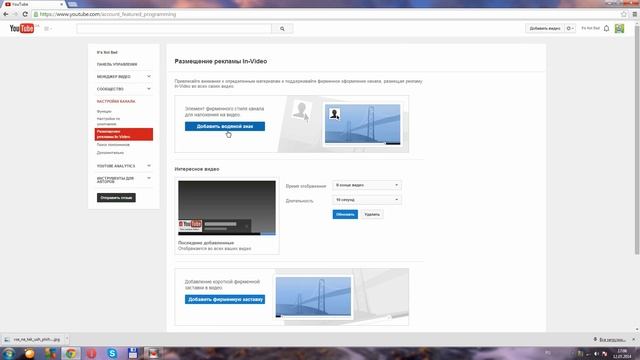Click the blue Обновить button
The image size is (640, 360).
point(345,214)
